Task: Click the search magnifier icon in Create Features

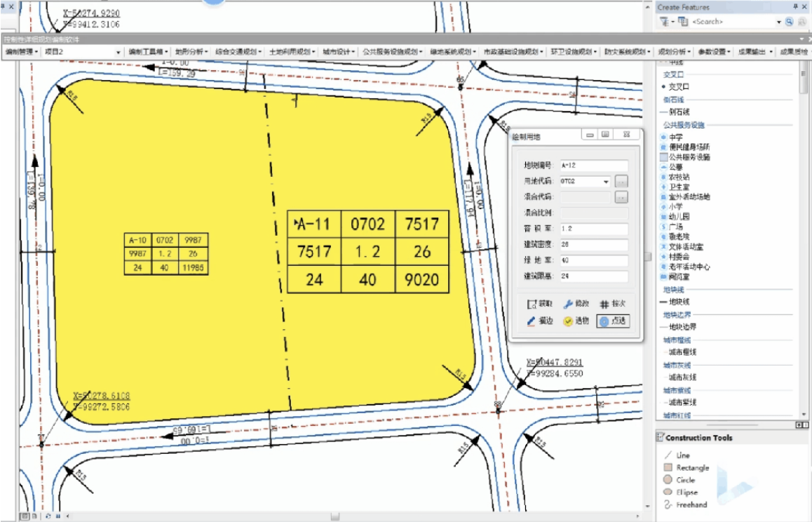Action: tap(790, 22)
